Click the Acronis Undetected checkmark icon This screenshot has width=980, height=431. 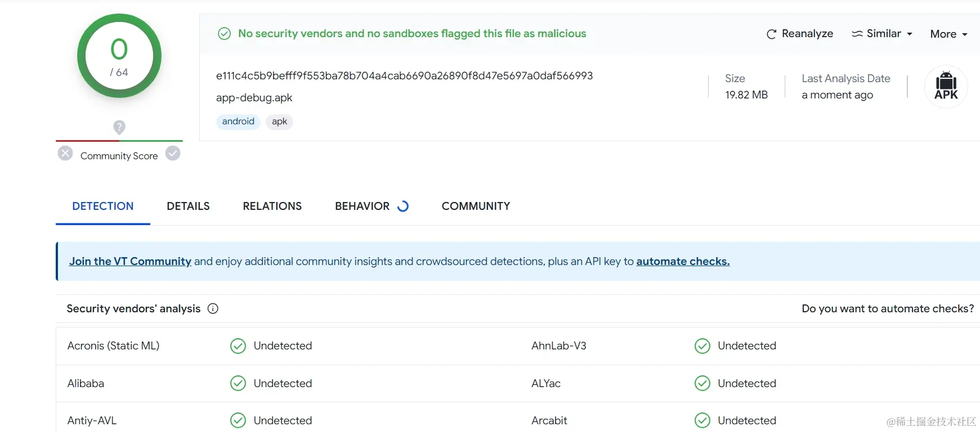(238, 346)
